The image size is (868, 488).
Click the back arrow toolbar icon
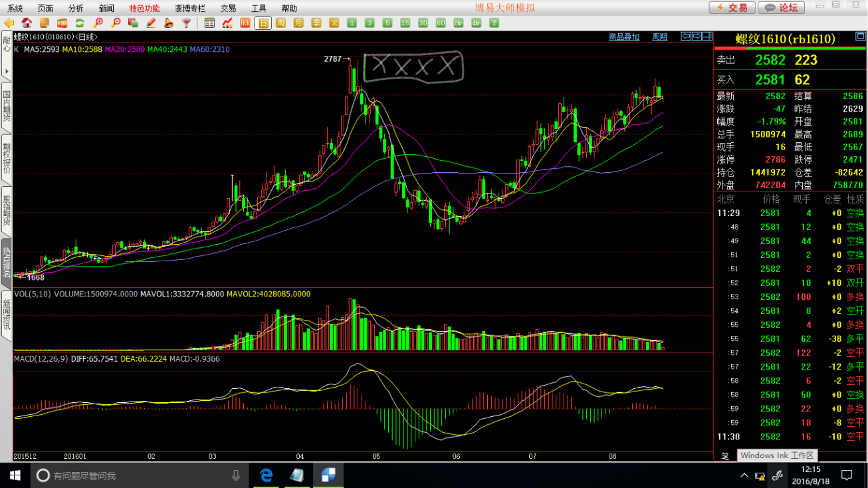coord(9,23)
